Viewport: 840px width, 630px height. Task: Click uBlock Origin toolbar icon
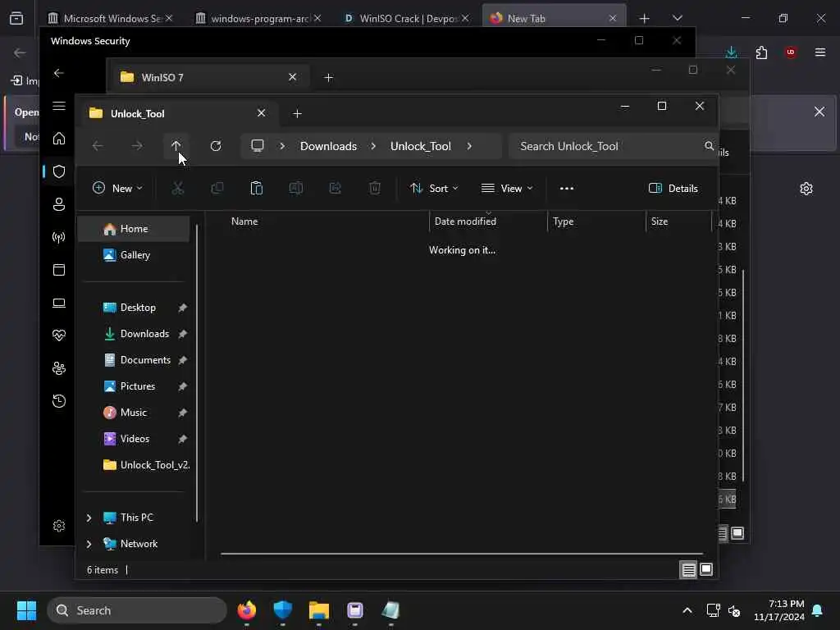click(x=791, y=52)
